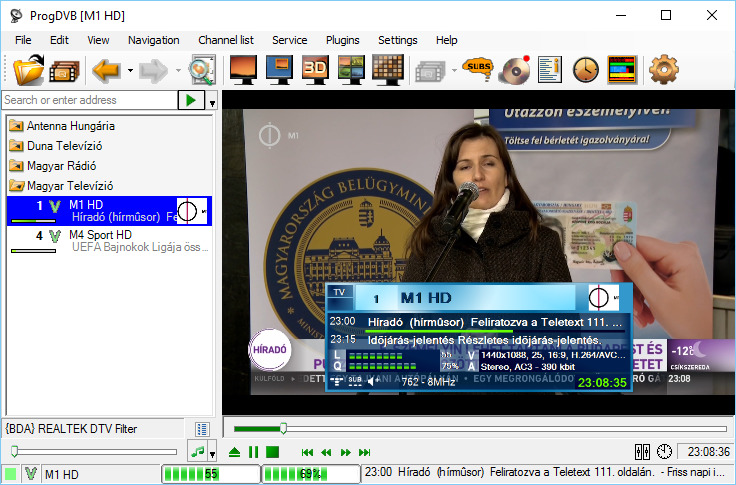Open the Channel list menu
The width and height of the screenshot is (736, 485).
tap(226, 40)
